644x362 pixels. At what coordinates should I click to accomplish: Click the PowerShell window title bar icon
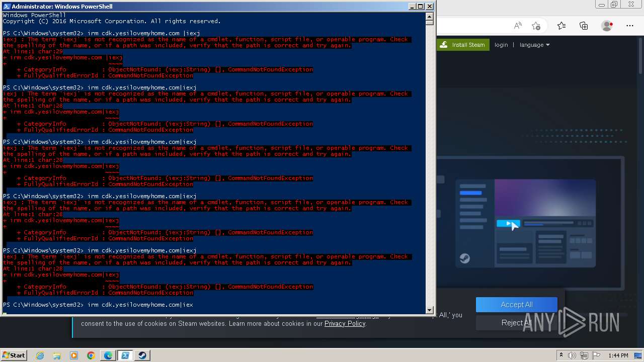pos(6,7)
